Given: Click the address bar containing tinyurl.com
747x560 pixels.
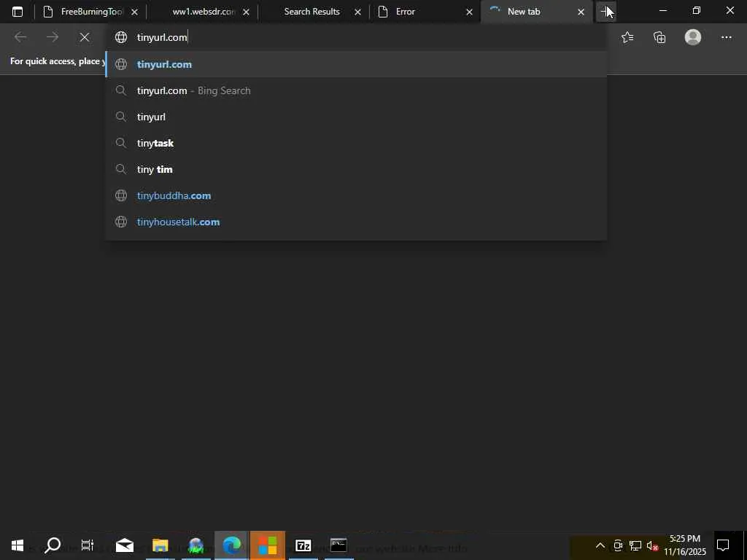Looking at the screenshot, I should (x=356, y=37).
